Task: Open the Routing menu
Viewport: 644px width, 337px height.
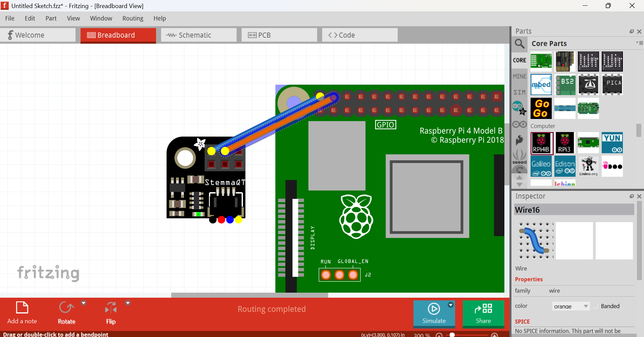Action: [133, 18]
